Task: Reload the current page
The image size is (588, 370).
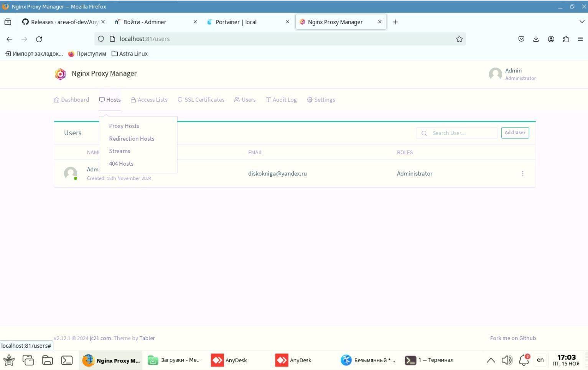Action: tap(39, 39)
